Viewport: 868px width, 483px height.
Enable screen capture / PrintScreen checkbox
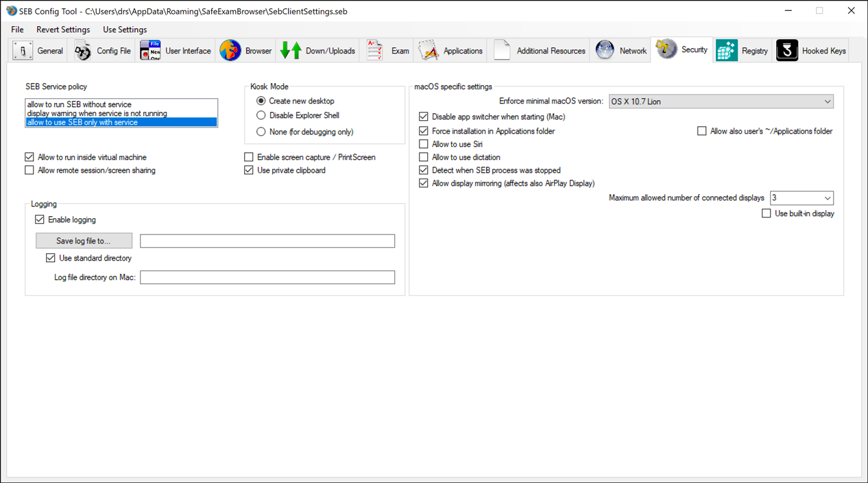tap(249, 157)
